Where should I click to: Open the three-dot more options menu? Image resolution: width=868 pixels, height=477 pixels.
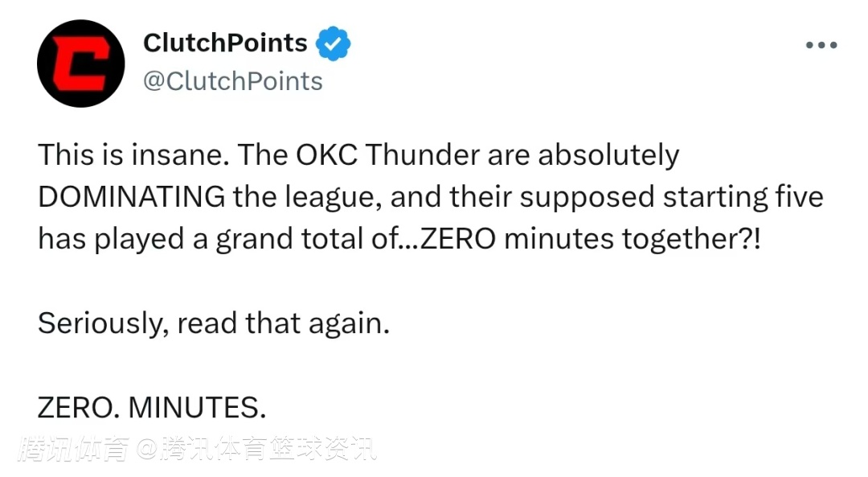(x=821, y=45)
